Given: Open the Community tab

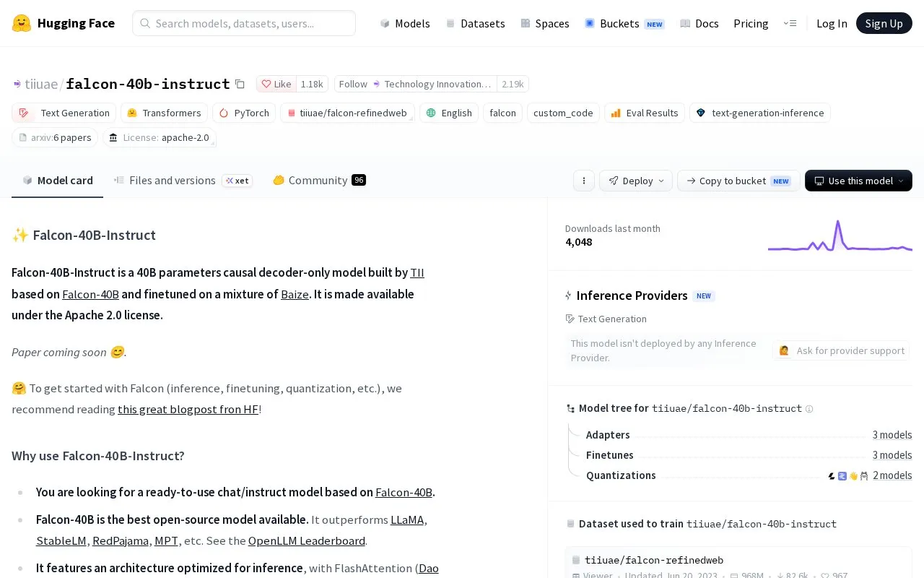Looking at the screenshot, I should pyautogui.click(x=319, y=180).
